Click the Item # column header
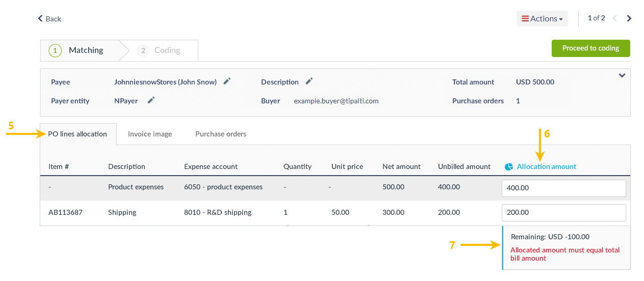644x281 pixels. (59, 166)
